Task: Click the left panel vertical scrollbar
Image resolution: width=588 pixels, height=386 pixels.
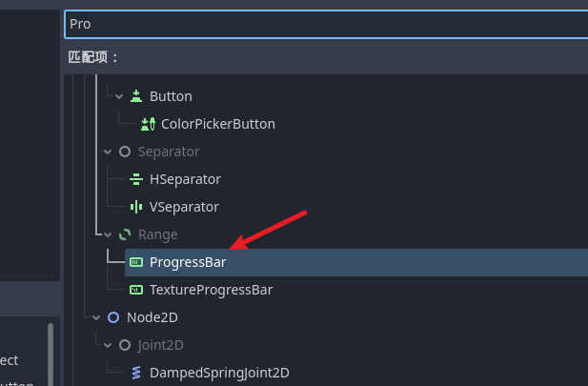Action: pyautogui.click(x=51, y=355)
